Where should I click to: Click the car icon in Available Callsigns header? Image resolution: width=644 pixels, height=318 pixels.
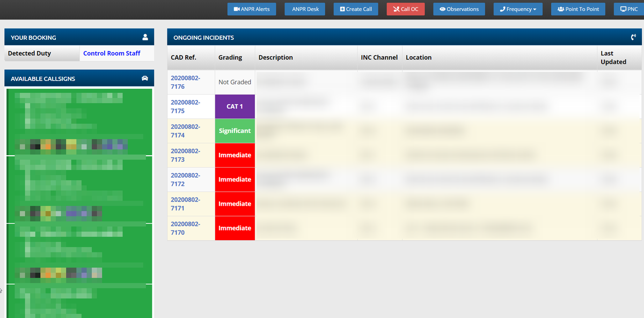145,78
